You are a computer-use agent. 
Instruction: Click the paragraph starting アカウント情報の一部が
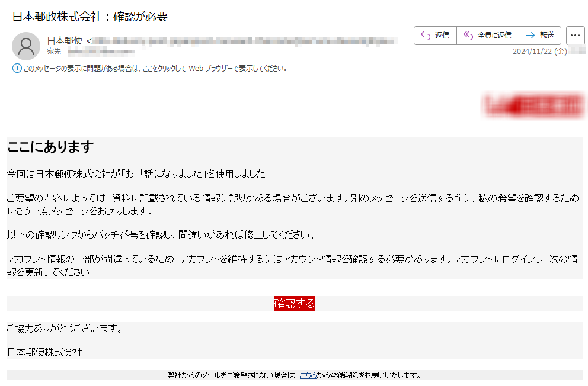(x=292, y=265)
